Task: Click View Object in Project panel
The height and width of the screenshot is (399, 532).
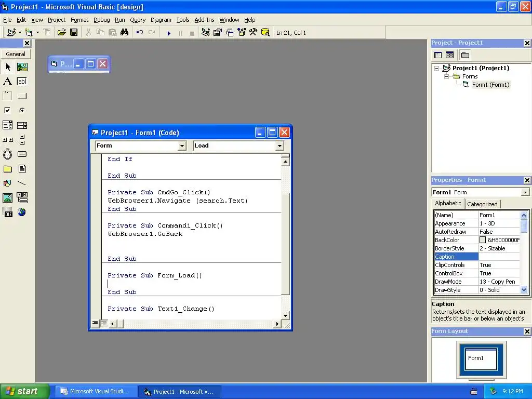Action: [x=449, y=55]
